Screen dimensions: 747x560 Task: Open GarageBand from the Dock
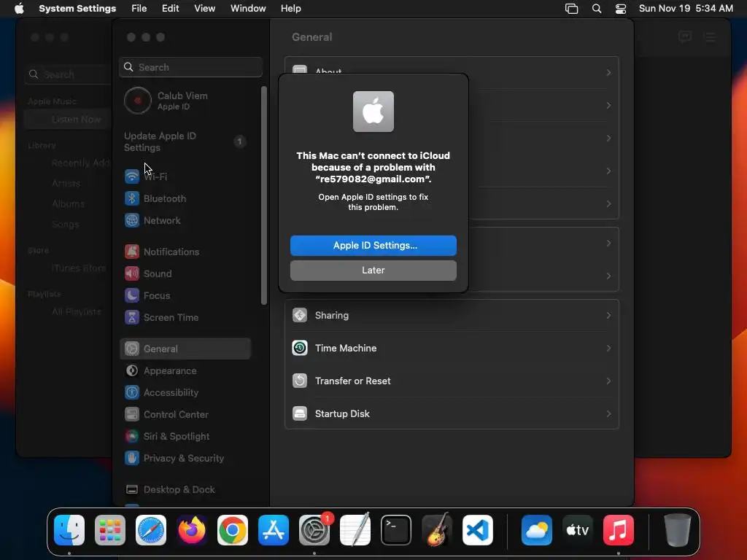point(437,530)
